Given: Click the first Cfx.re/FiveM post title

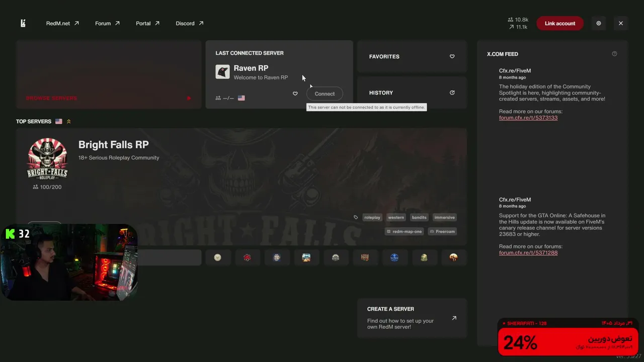Looking at the screenshot, I should click(515, 71).
